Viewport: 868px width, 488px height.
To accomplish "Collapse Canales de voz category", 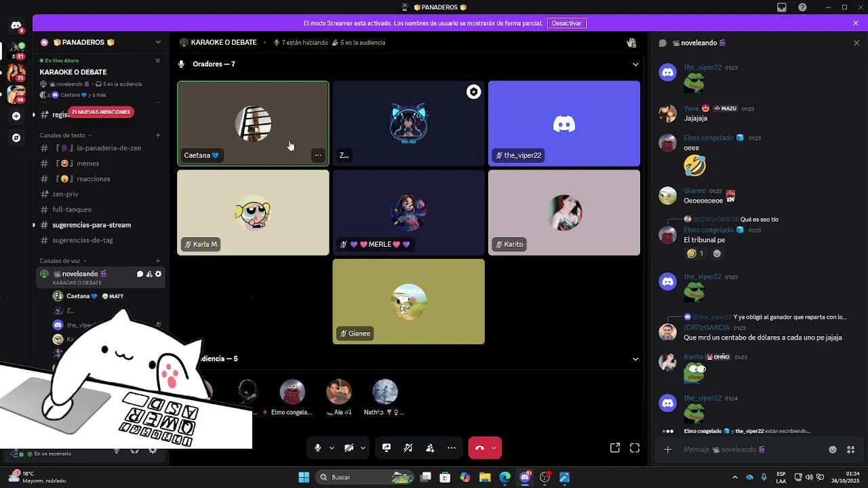I will (x=63, y=261).
